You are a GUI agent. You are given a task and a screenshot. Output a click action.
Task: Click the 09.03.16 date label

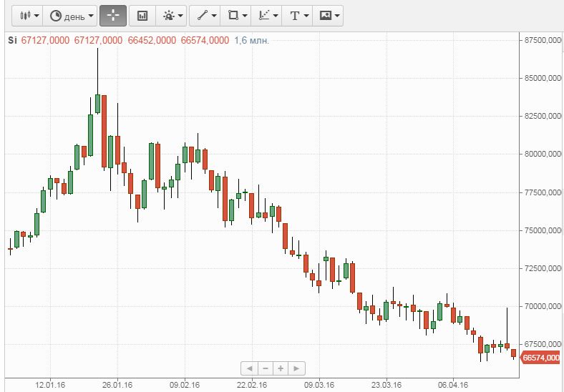pyautogui.click(x=319, y=385)
